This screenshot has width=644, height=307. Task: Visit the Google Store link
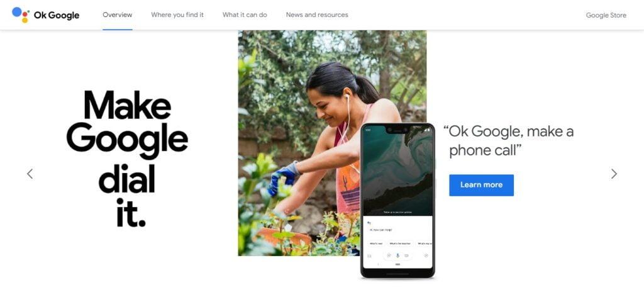(x=606, y=15)
